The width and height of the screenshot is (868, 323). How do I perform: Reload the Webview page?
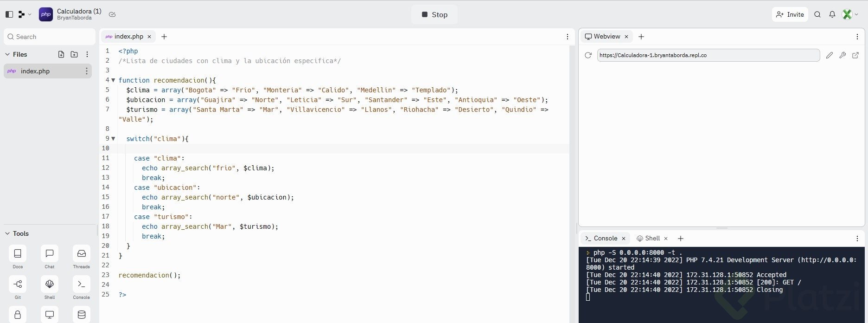pyautogui.click(x=588, y=55)
